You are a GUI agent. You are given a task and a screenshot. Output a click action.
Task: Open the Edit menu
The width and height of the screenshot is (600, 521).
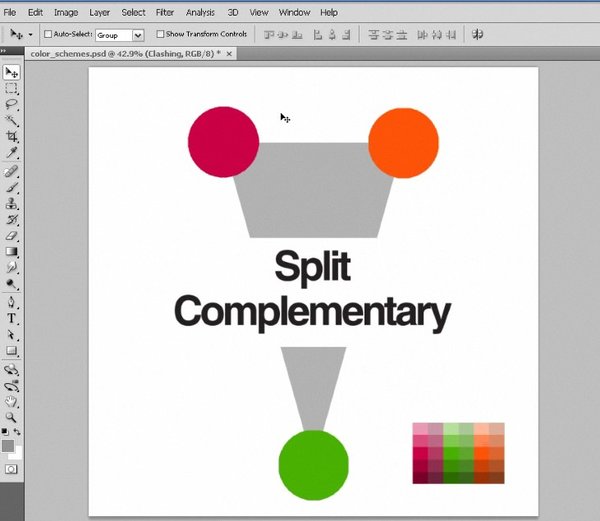[x=35, y=13]
